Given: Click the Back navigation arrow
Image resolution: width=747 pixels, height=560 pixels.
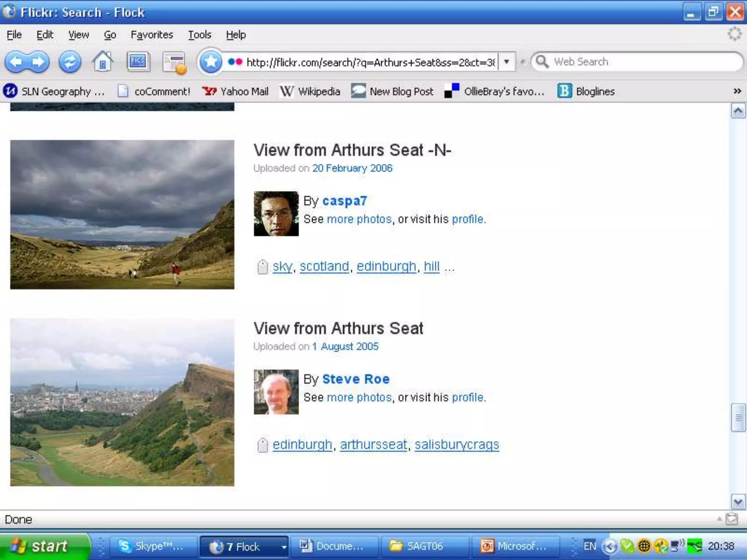Looking at the screenshot, I should pyautogui.click(x=16, y=62).
